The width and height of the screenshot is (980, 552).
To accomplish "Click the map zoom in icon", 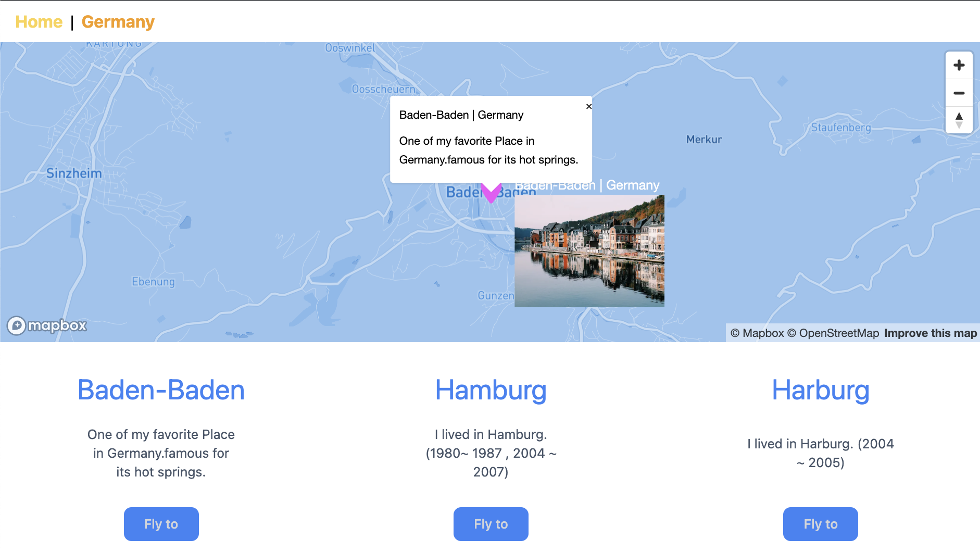I will point(960,65).
